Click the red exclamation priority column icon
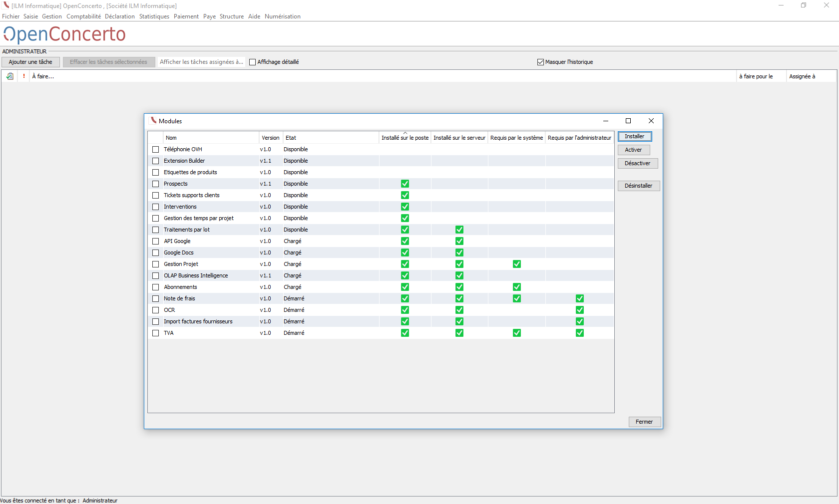Viewport: 839px width, 504px height. pyautogui.click(x=24, y=76)
